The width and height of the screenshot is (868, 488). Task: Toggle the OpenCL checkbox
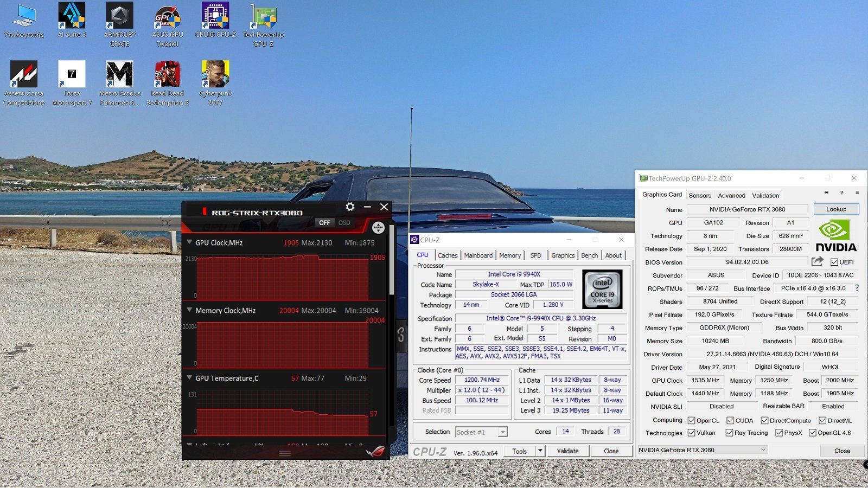click(692, 420)
